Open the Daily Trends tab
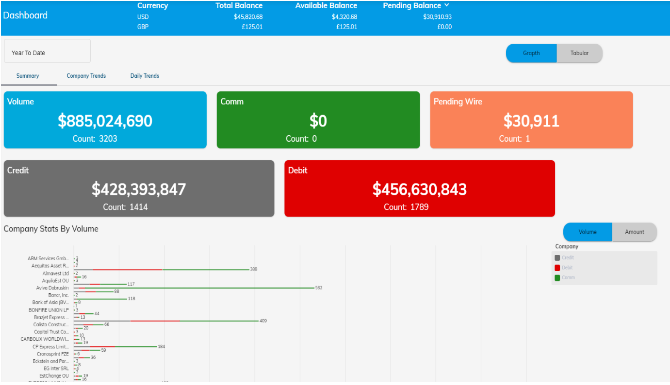 pos(145,76)
